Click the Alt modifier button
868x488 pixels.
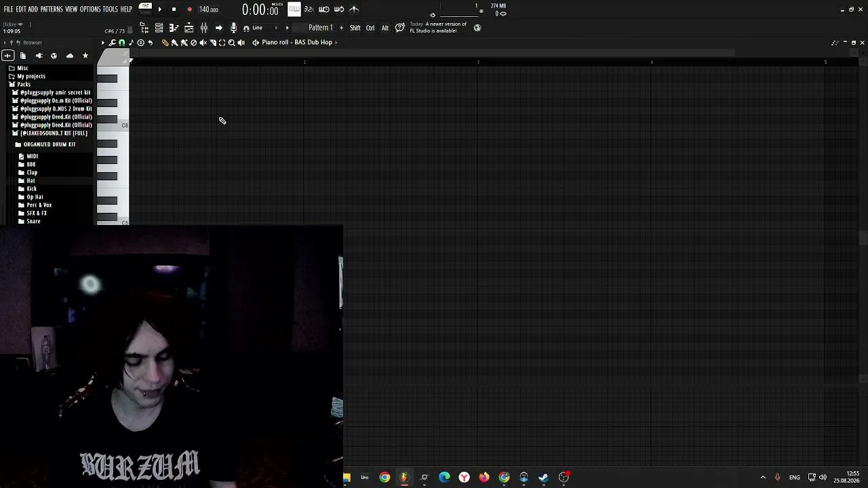point(385,28)
